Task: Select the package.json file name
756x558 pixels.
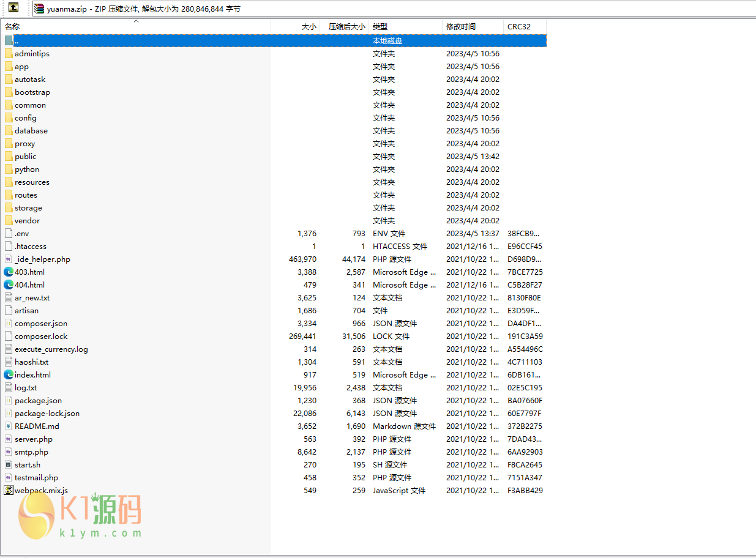Action: pyautogui.click(x=39, y=400)
